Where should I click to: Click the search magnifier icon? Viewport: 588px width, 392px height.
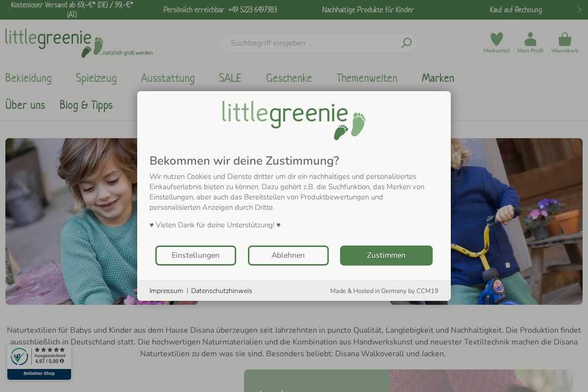click(x=406, y=43)
